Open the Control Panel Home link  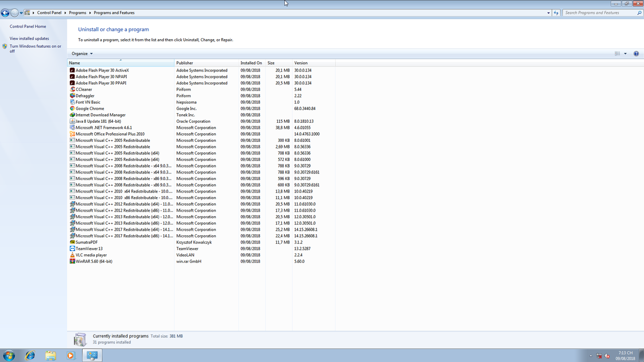point(28,27)
